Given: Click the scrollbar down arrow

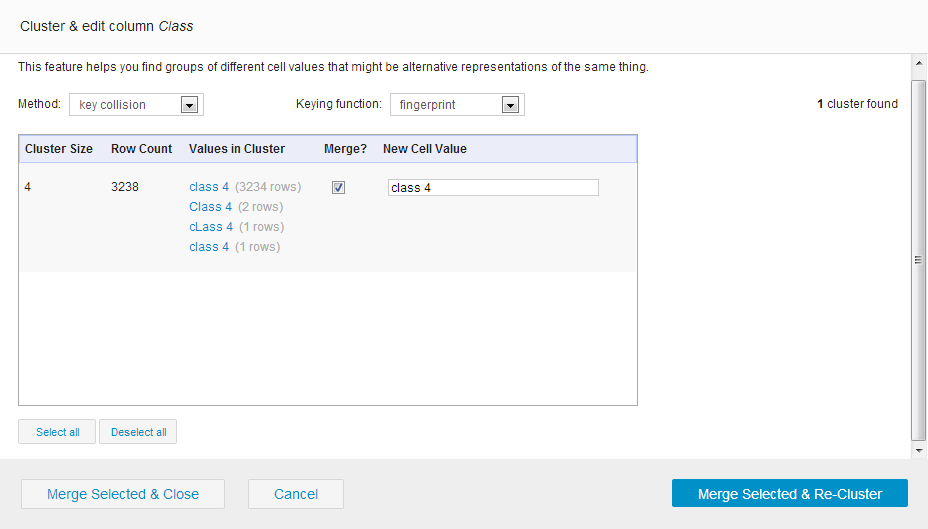Looking at the screenshot, I should point(919,451).
